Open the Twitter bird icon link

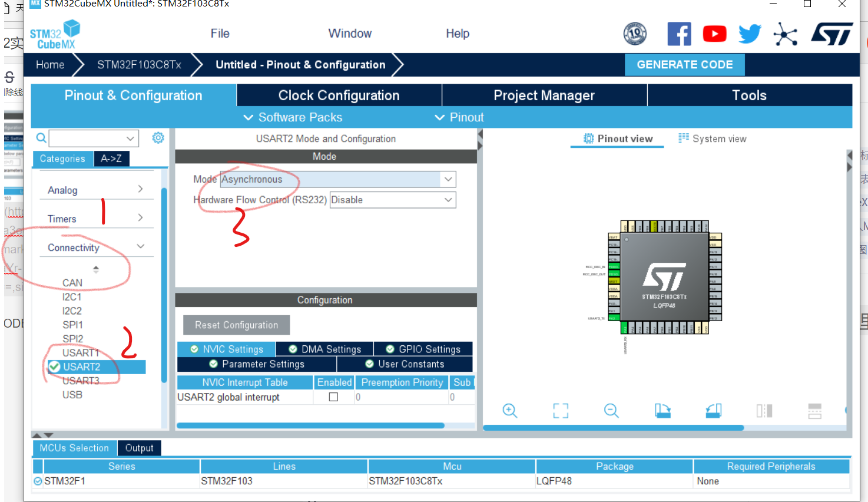(x=750, y=34)
